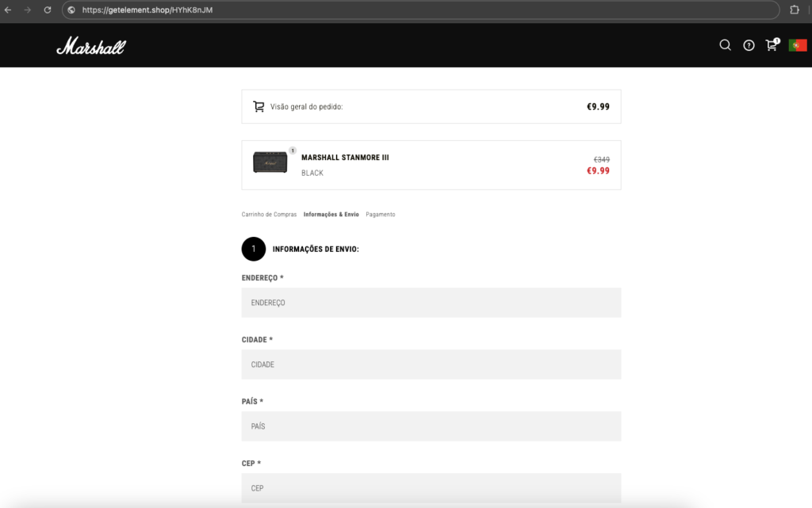
Task: Click the Visão geral do pedido label
Action: point(307,106)
